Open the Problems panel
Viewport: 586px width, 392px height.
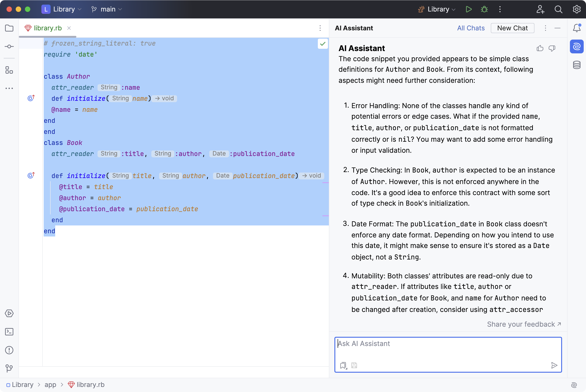tap(9, 350)
